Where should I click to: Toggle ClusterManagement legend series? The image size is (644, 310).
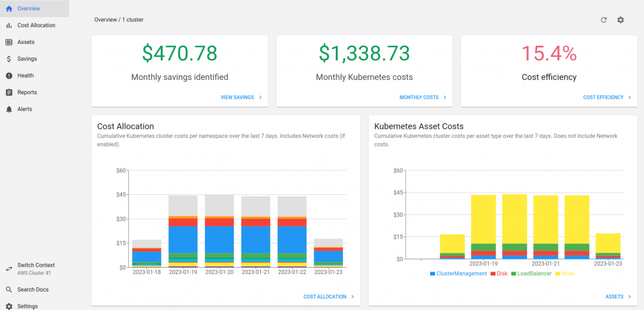(x=458, y=274)
